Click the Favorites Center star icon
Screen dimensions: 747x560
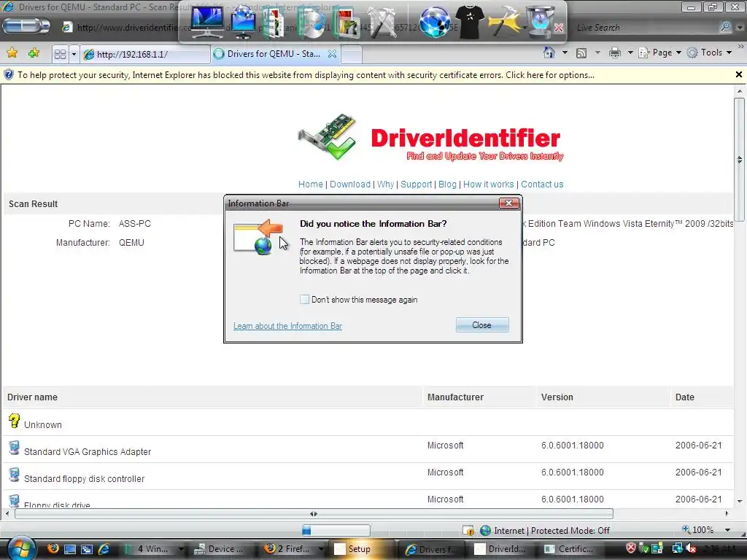[12, 52]
